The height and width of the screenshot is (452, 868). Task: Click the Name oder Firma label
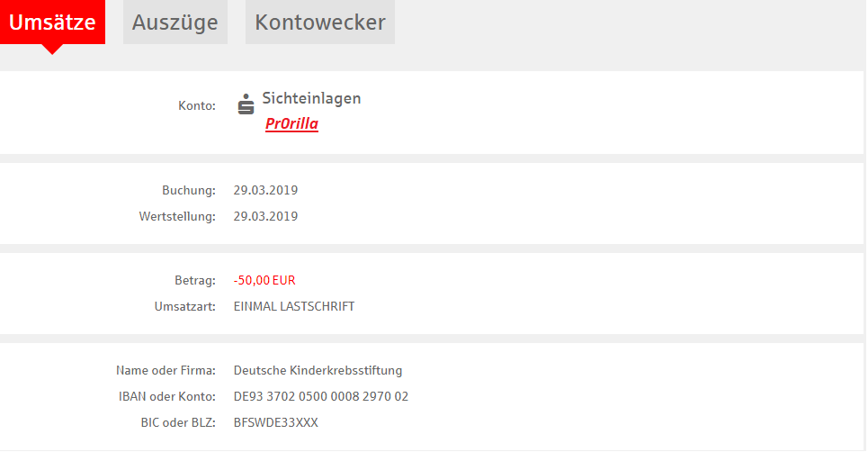166,370
